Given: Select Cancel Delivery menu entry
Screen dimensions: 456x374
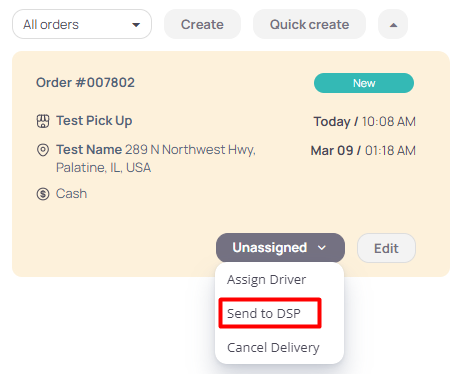Looking at the screenshot, I should (x=273, y=347).
